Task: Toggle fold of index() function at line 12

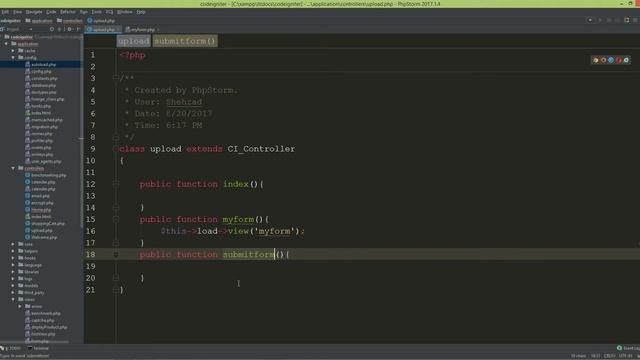Action: pyautogui.click(x=116, y=184)
